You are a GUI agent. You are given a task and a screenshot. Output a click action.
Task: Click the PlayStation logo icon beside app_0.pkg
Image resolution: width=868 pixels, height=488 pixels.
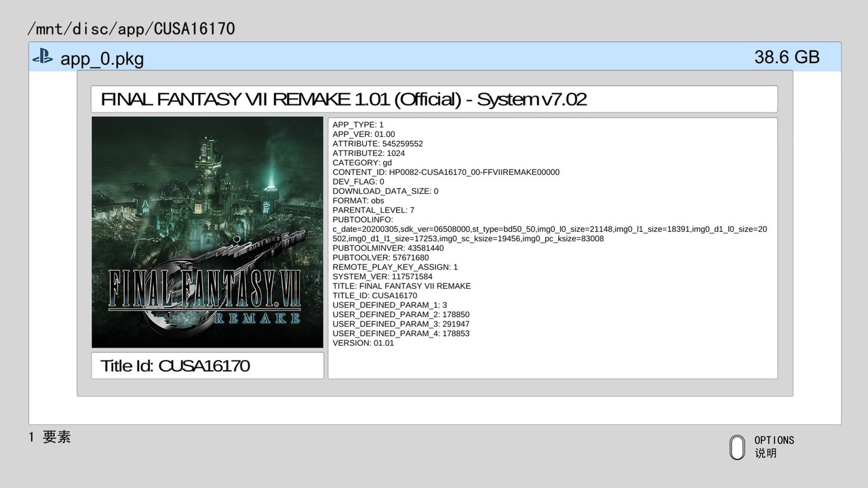[43, 58]
